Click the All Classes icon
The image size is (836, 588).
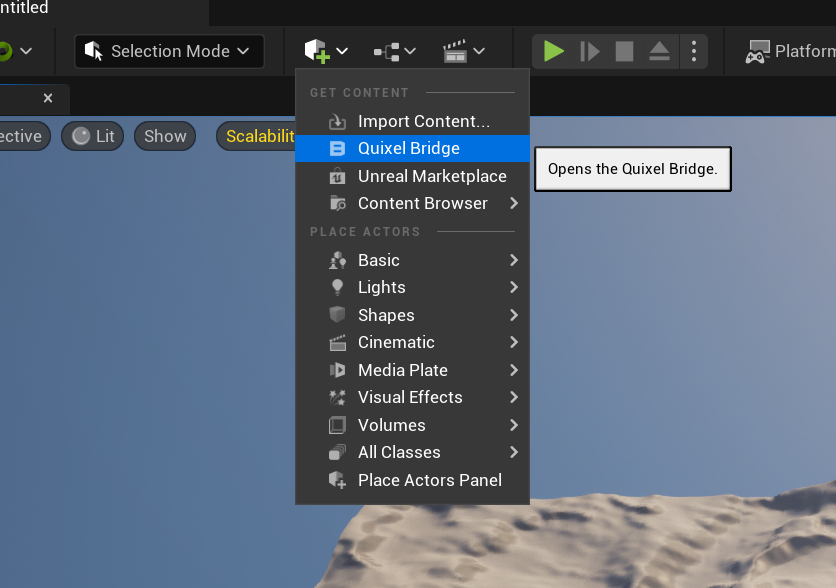click(337, 452)
